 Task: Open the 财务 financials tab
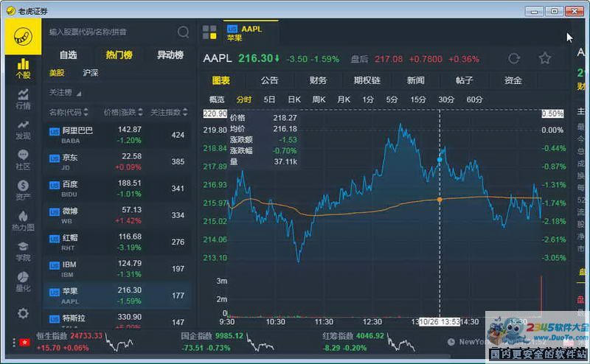pos(318,80)
